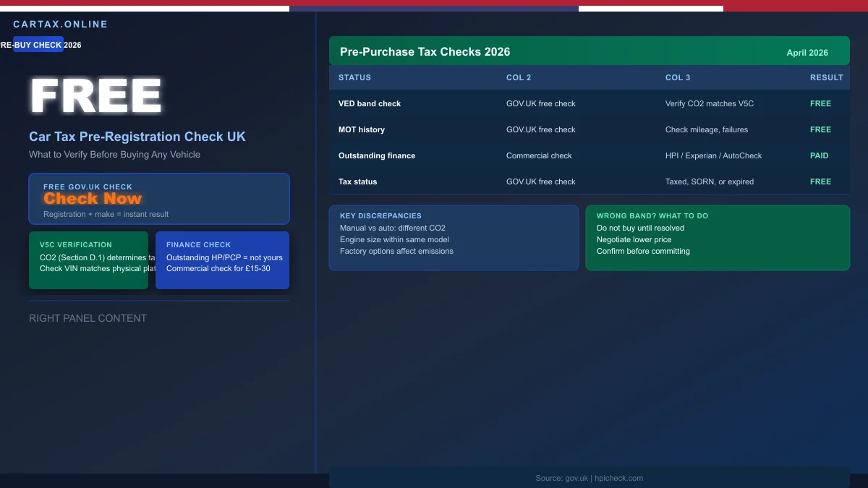The height and width of the screenshot is (488, 868).
Task: Collapse the RIGHT PANEL CONTENT section
Action: [x=88, y=318]
